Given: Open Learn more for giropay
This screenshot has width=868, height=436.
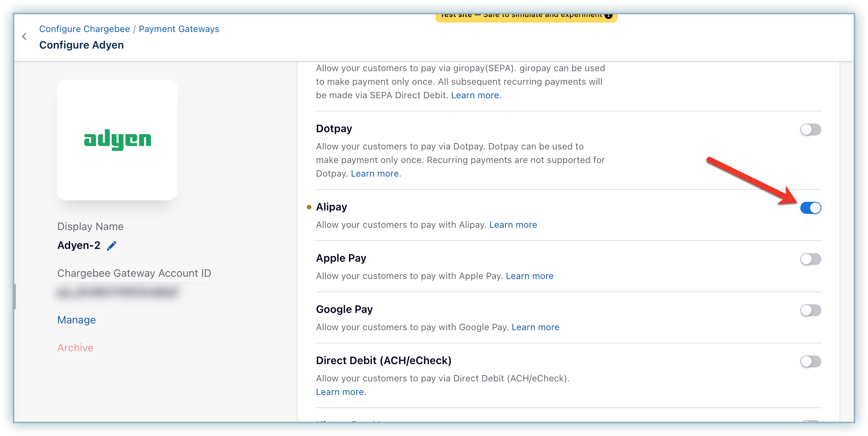Looking at the screenshot, I should [475, 95].
